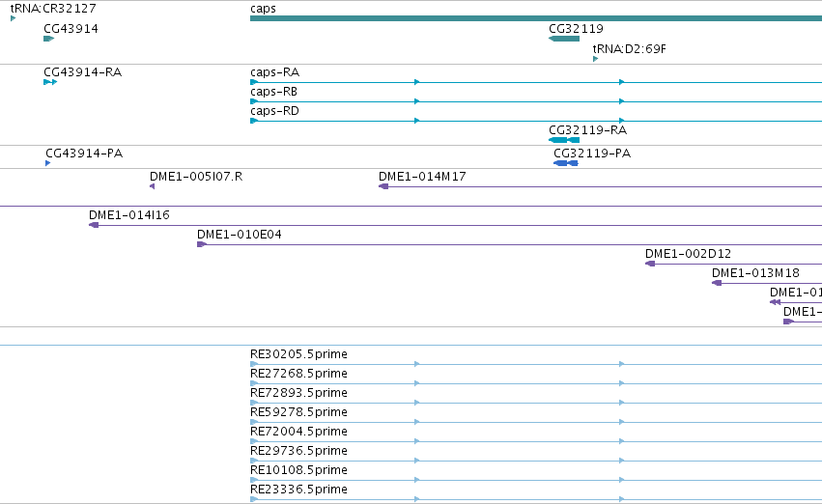
Task: Click the caps-RD transcript start arrow
Action: click(x=254, y=121)
